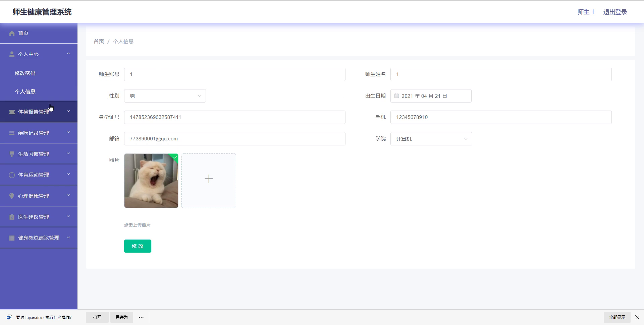The width and height of the screenshot is (644, 325).
Task: Select the 修改密码 submenu item
Action: [x=25, y=73]
